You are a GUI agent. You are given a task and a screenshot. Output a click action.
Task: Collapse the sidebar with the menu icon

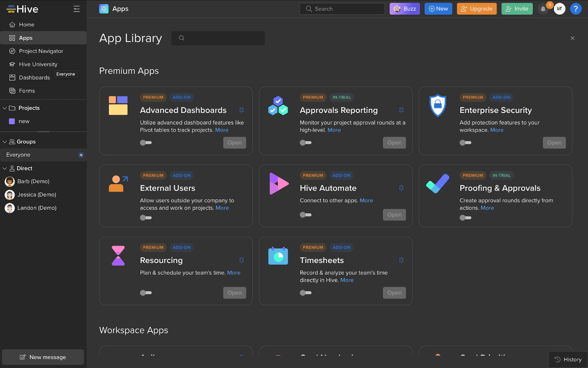coord(76,9)
